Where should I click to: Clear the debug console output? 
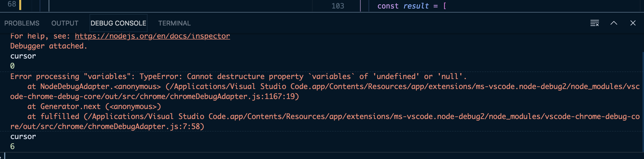coord(595,23)
